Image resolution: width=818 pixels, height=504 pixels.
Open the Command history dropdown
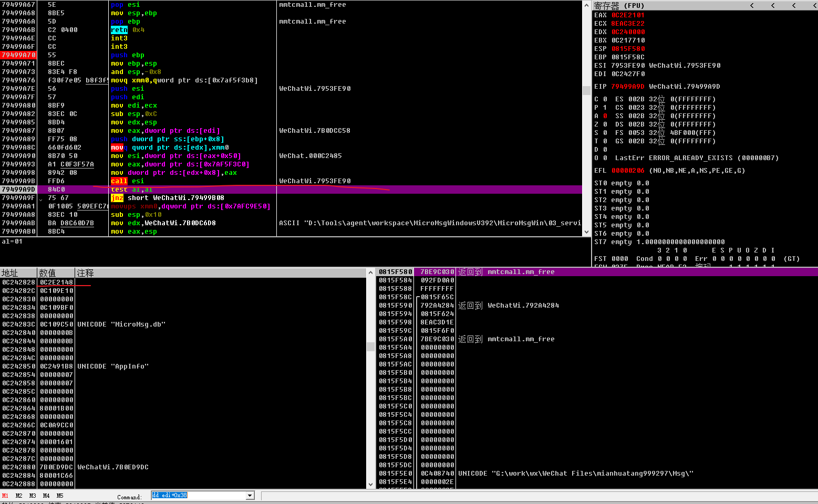[x=249, y=495]
